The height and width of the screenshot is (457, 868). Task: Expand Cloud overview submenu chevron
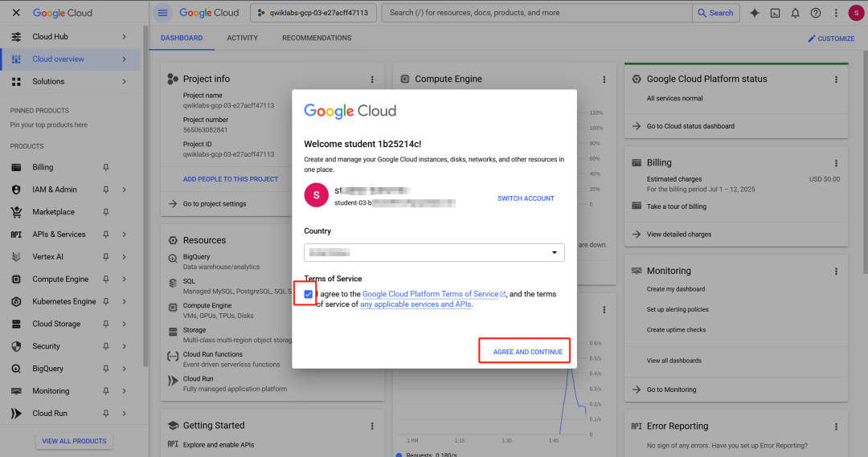coord(124,59)
